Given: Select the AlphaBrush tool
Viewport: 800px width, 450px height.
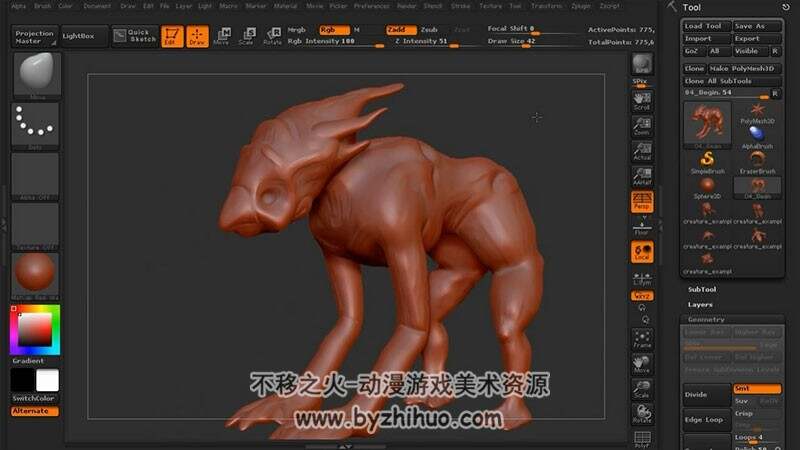Looking at the screenshot, I should 757,138.
